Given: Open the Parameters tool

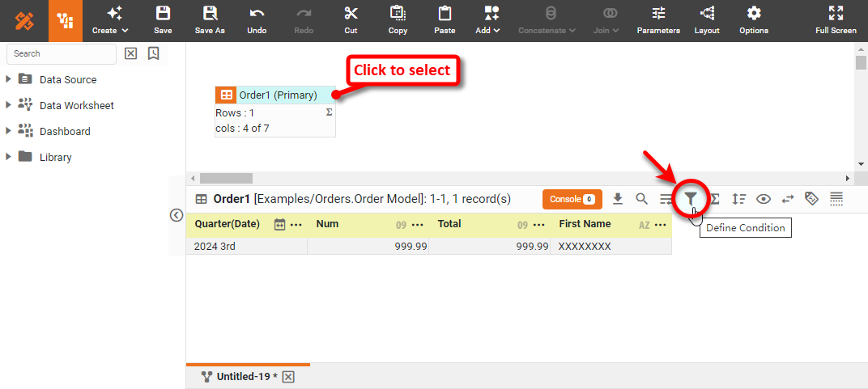Looking at the screenshot, I should coord(658,20).
